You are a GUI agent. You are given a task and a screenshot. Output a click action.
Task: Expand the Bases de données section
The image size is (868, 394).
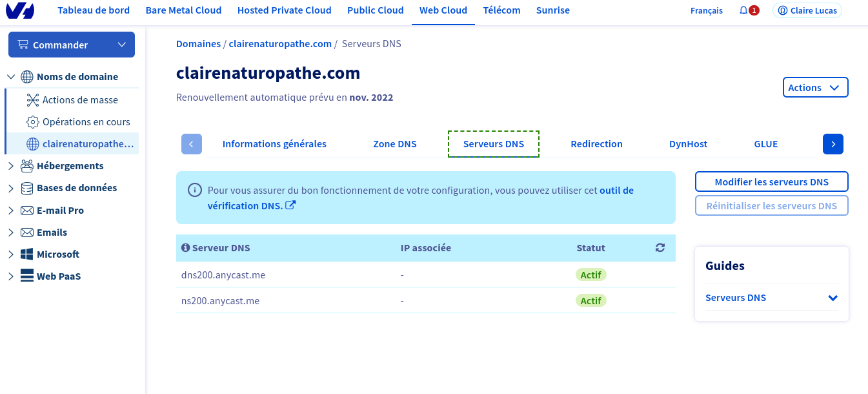[11, 189]
